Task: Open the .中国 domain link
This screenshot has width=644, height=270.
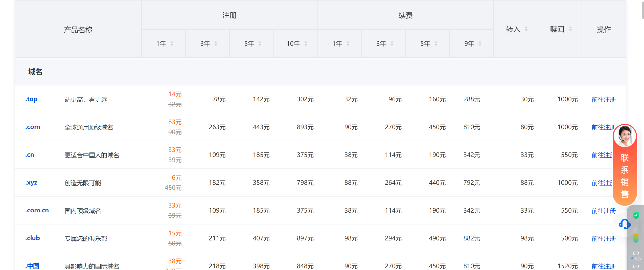Action: (x=32, y=266)
